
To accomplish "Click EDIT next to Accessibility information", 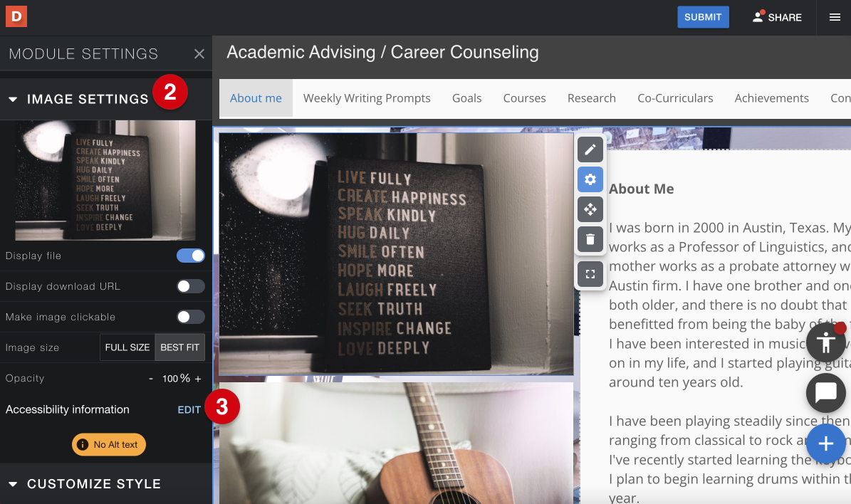I will point(189,410).
